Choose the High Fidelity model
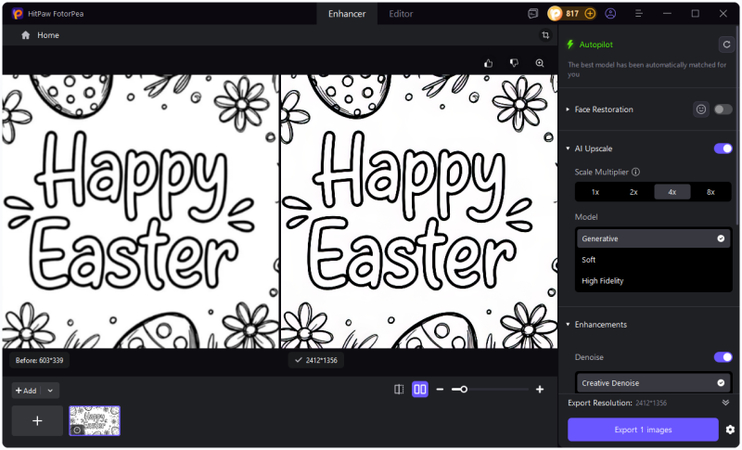The image size is (742, 450). (654, 281)
